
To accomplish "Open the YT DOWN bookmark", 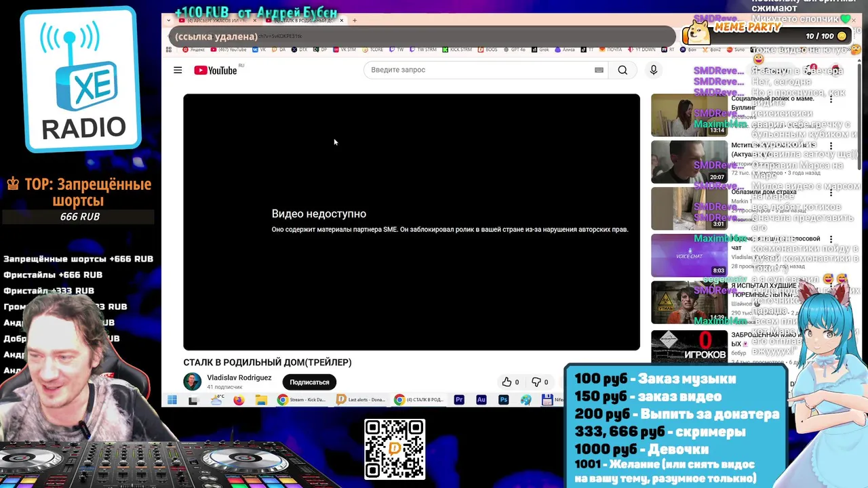I will [641, 49].
